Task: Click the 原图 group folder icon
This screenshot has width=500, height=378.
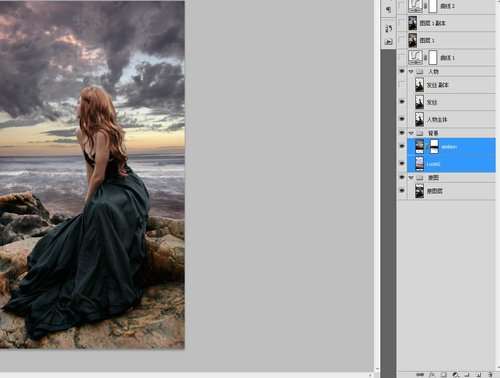Action: pyautogui.click(x=420, y=177)
